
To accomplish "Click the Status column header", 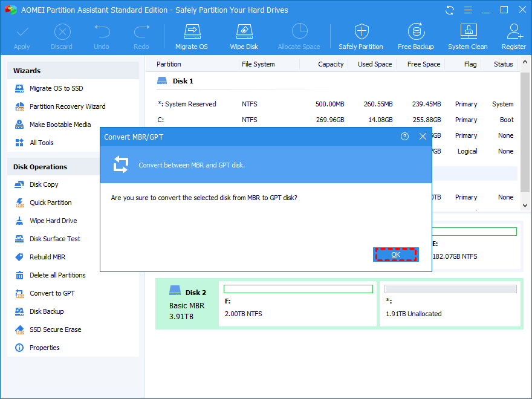I will click(x=503, y=64).
